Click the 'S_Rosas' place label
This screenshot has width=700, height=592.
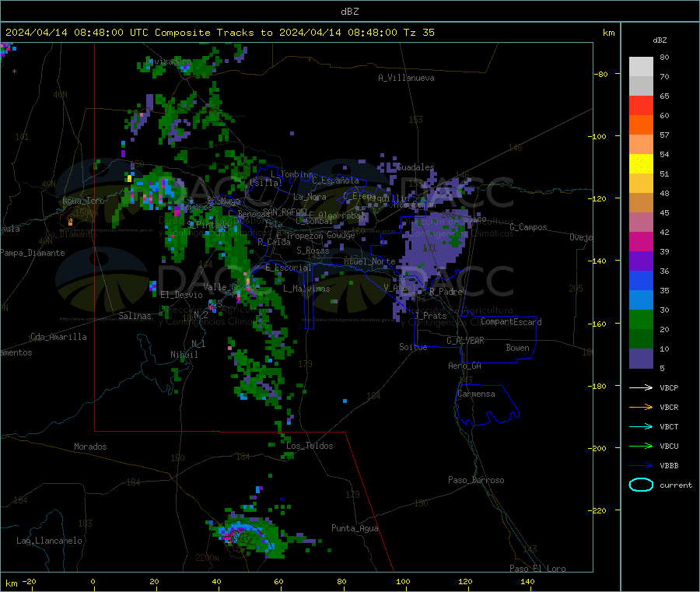pyautogui.click(x=313, y=250)
